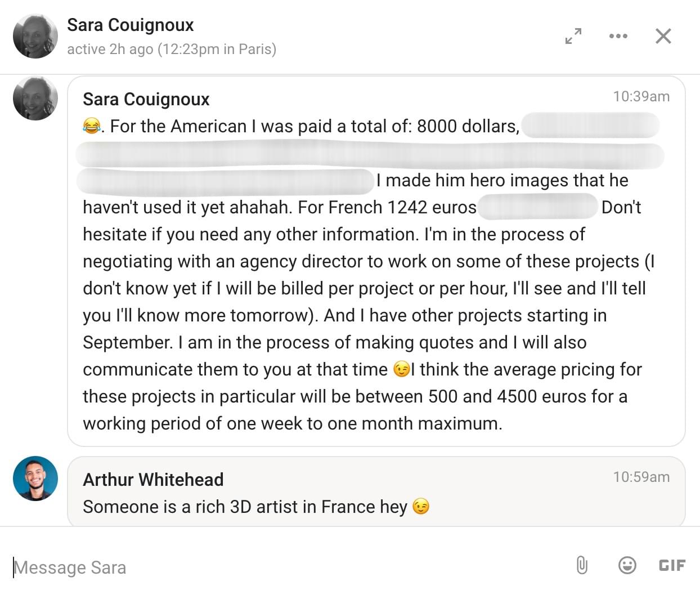Click the 10:39am message timestamp
Image resolution: width=700 pixels, height=599 pixels.
click(641, 96)
